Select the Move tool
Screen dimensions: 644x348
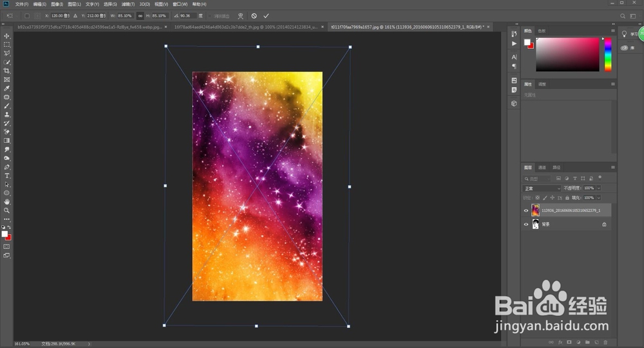click(x=6, y=36)
